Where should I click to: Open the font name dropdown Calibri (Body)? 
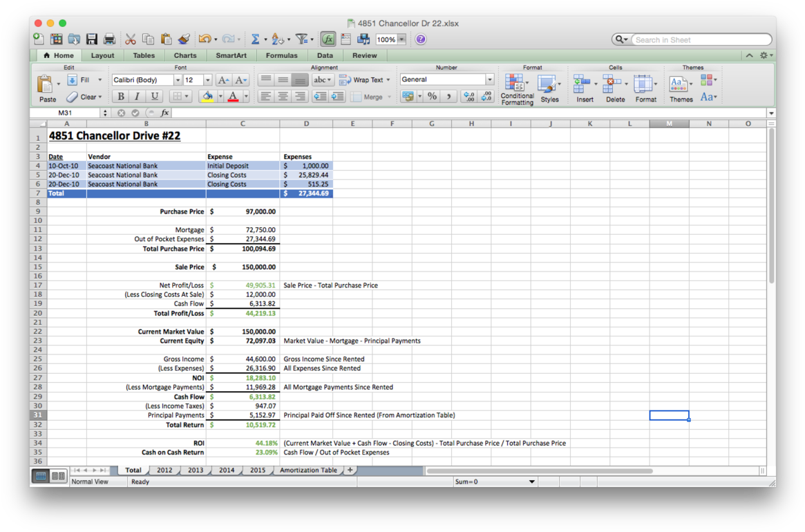(x=178, y=80)
